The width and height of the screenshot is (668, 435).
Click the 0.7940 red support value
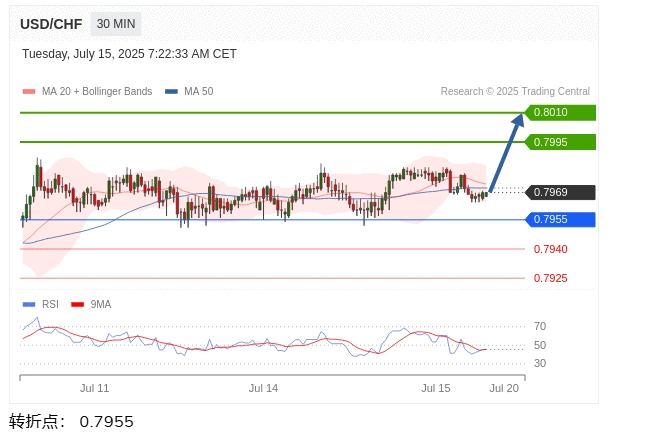pos(550,249)
